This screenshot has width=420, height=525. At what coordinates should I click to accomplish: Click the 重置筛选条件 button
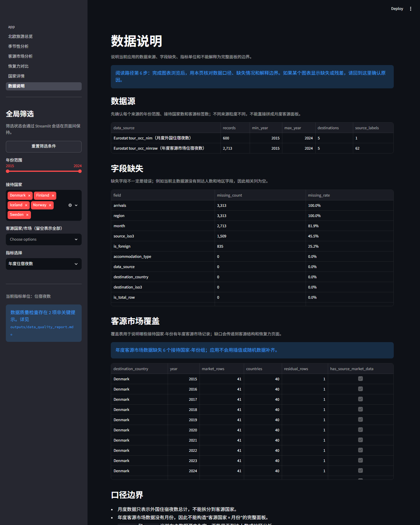point(44,146)
